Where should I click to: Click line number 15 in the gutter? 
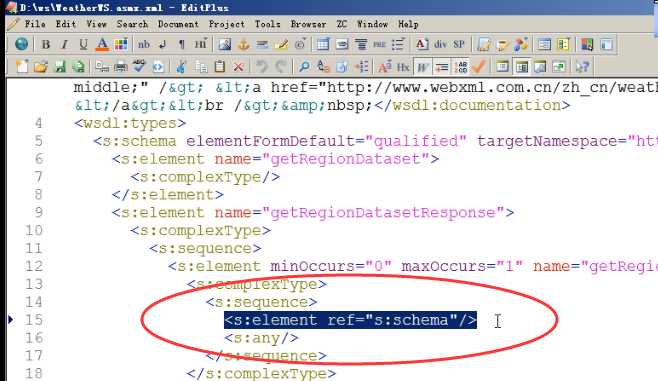click(34, 320)
